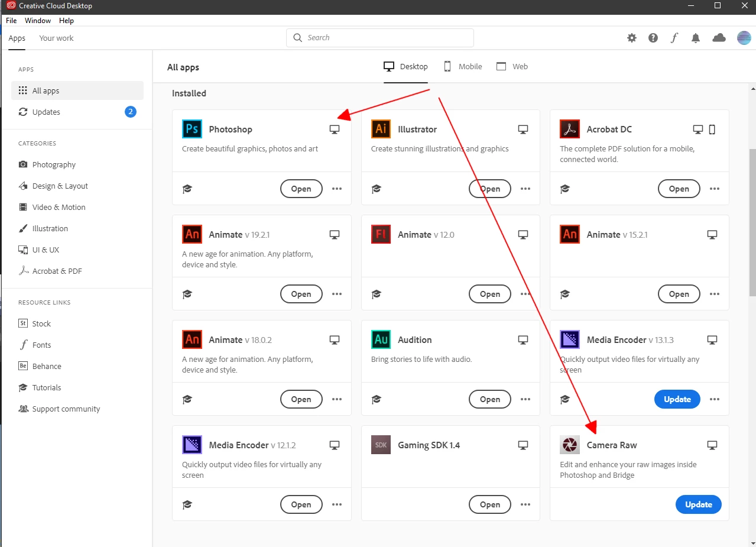Open more options for Animate v 19.2.1
Image resolution: width=756 pixels, height=547 pixels.
coord(337,294)
